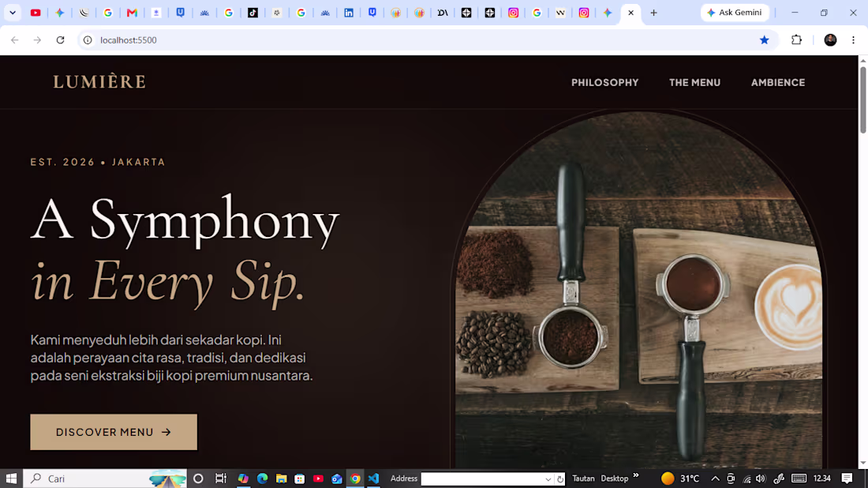Switch to Visual Studio Code on taskbar
The image size is (868, 488).
[x=374, y=479]
